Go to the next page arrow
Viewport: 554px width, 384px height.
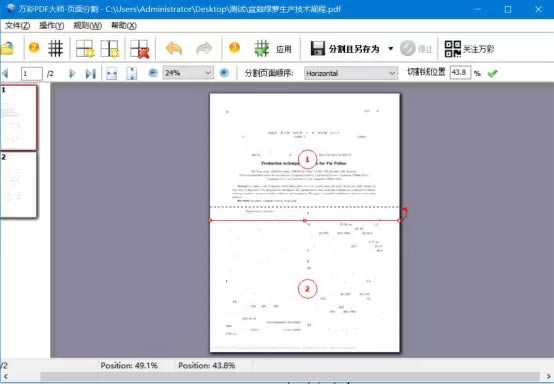[72, 73]
